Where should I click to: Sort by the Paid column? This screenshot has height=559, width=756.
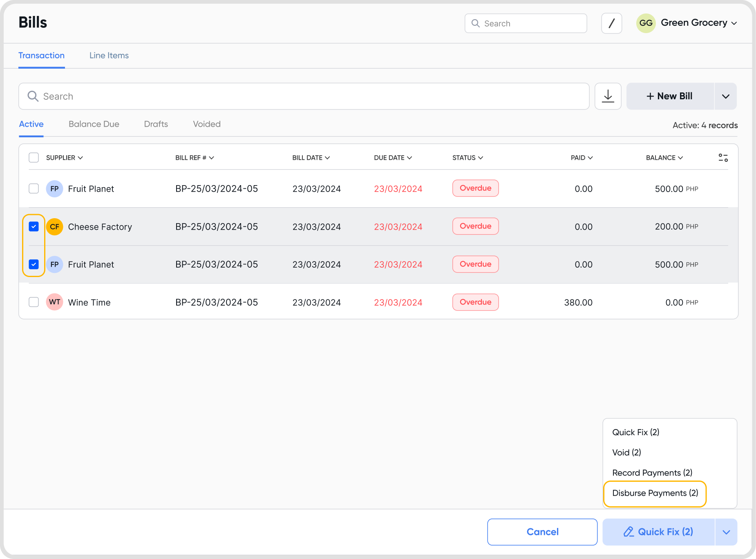582,158
